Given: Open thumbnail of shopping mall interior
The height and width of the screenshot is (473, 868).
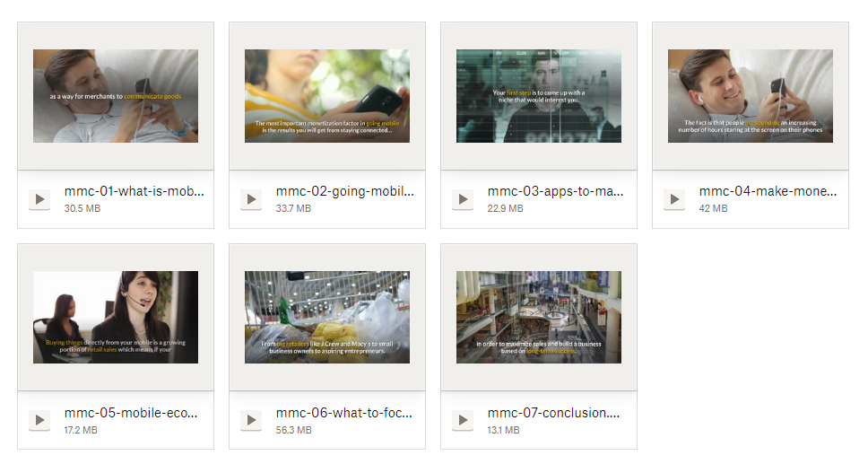Looking at the screenshot, I should pos(539,317).
